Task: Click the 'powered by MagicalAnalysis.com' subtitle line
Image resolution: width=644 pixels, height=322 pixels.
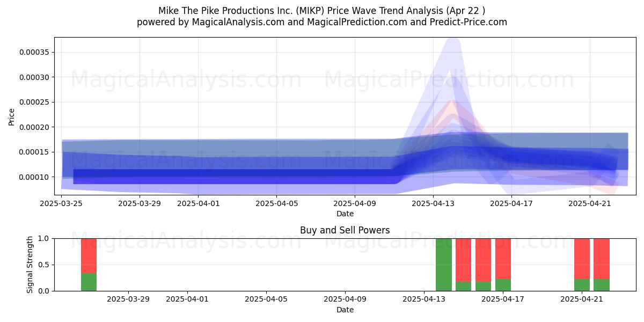Action: click(x=322, y=22)
